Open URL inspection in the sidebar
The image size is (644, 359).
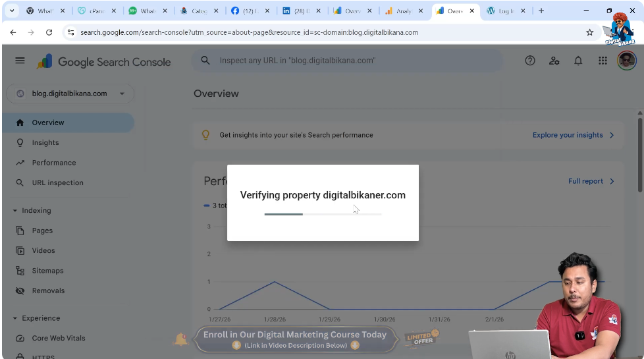coord(68,182)
